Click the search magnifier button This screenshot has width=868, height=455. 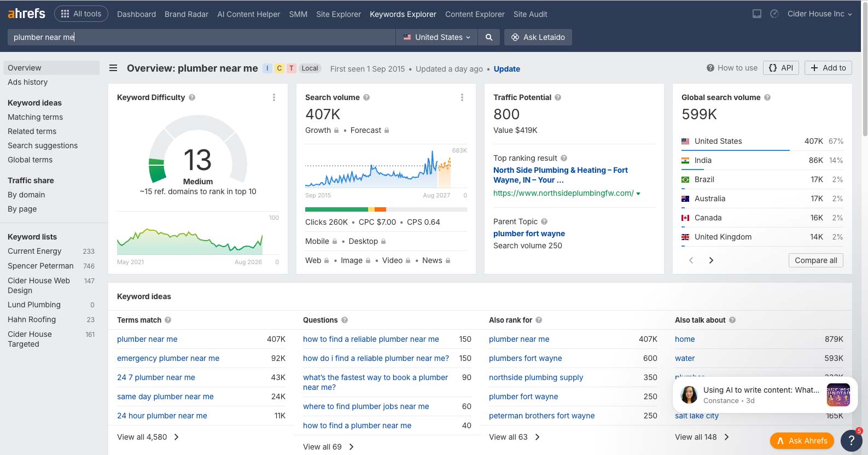pyautogui.click(x=489, y=37)
